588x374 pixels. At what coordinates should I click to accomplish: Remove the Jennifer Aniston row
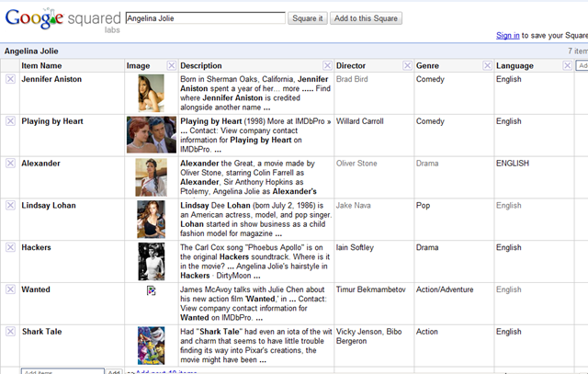[x=10, y=79]
